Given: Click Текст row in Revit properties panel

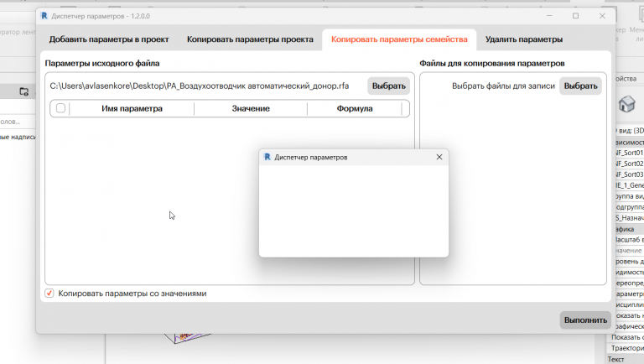Looking at the screenshot, I should pos(625,359).
